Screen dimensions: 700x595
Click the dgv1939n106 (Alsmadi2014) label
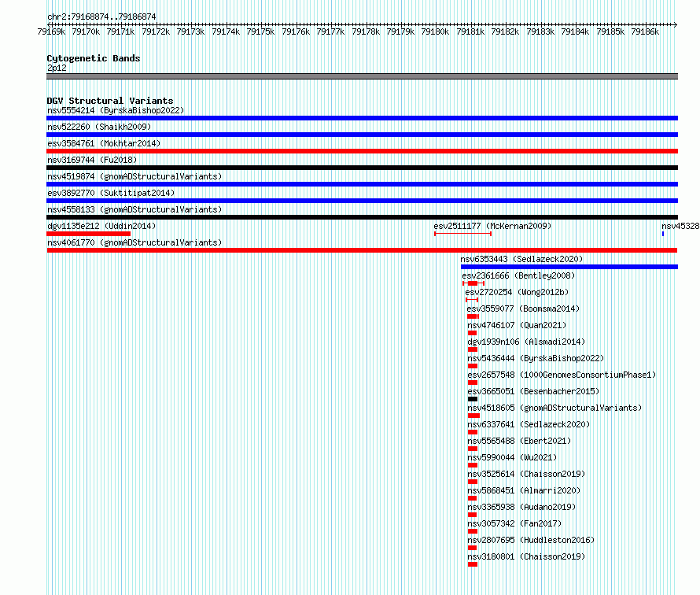[x=526, y=342]
